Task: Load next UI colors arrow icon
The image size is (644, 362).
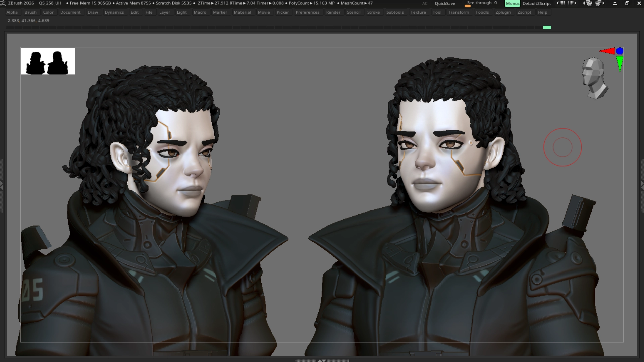Action: click(x=572, y=3)
